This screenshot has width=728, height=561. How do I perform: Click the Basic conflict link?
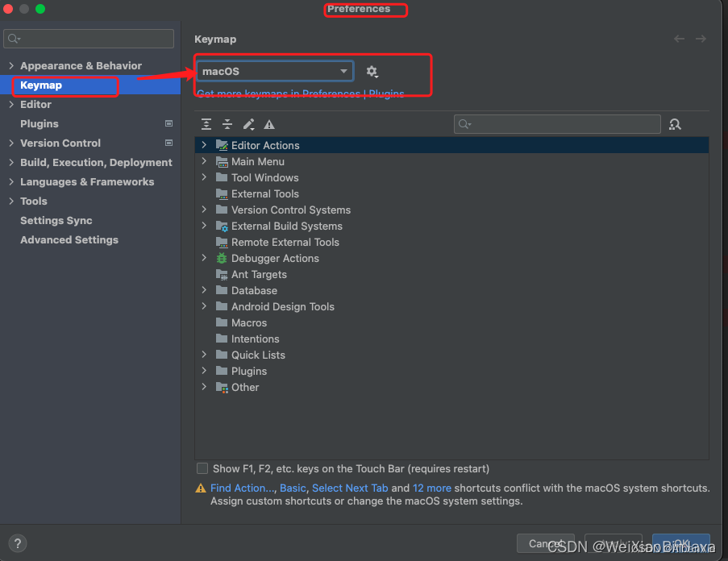(293, 488)
